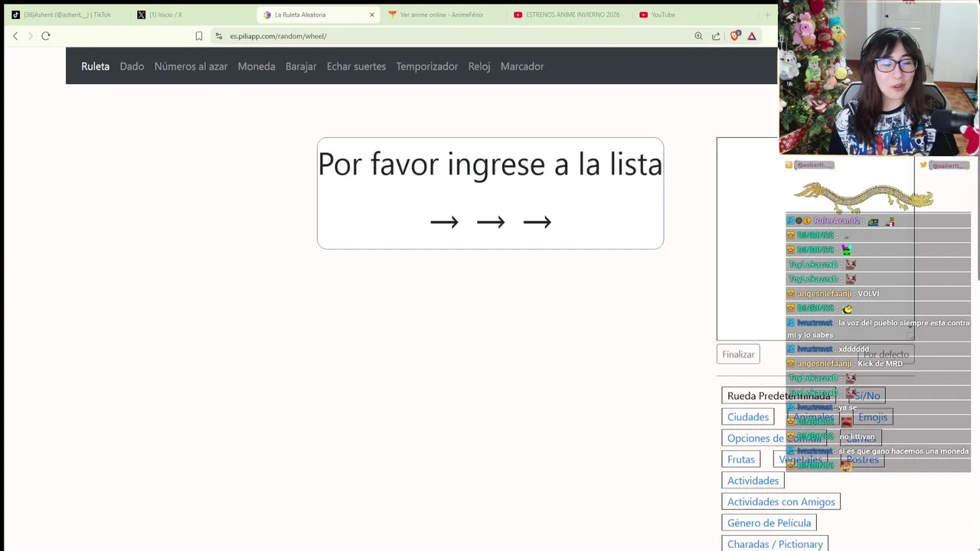Click the streamer webcam overlay
The height and width of the screenshot is (551, 980).
(x=879, y=77)
